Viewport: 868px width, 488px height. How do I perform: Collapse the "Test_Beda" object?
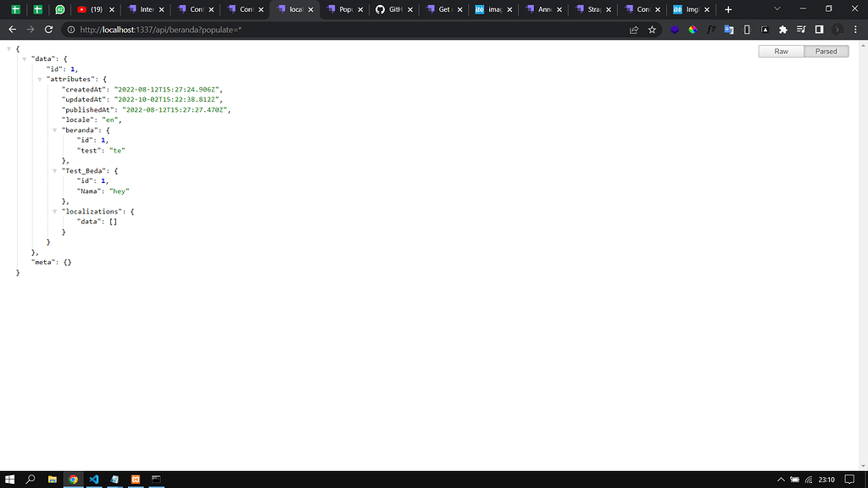(x=55, y=171)
